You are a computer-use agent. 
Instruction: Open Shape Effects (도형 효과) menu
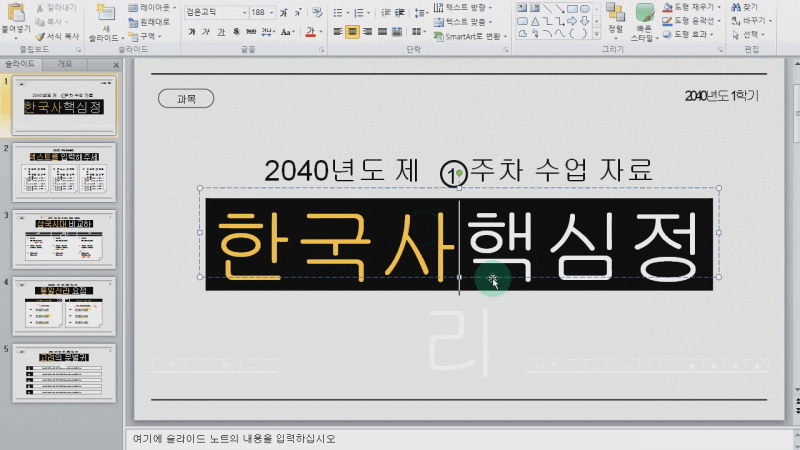[x=688, y=34]
